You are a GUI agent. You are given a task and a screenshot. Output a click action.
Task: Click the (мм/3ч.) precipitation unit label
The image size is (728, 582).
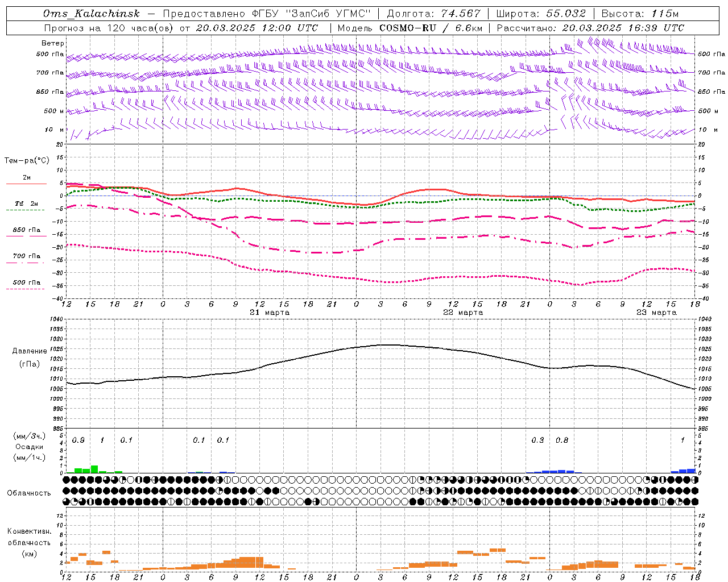30,436
